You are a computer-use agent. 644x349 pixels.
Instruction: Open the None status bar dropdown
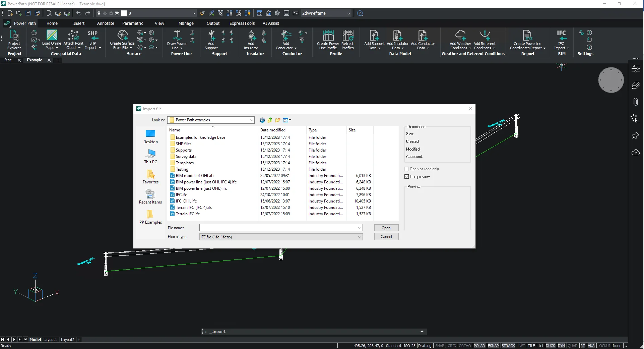pyautogui.click(x=626, y=346)
